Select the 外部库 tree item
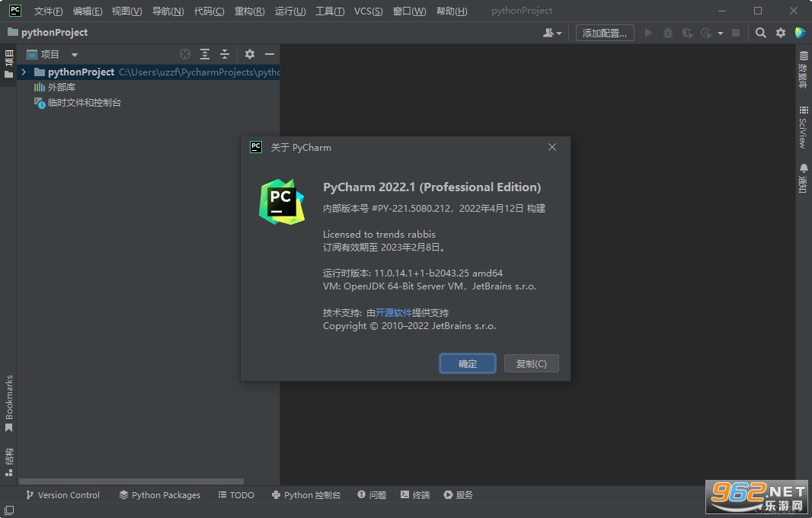The height and width of the screenshot is (518, 812). tap(54, 87)
